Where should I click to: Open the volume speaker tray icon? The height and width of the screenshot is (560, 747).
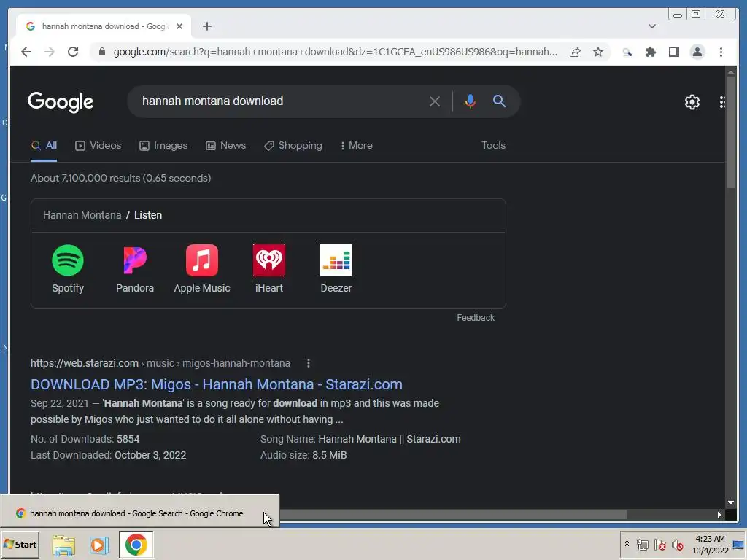pos(678,544)
